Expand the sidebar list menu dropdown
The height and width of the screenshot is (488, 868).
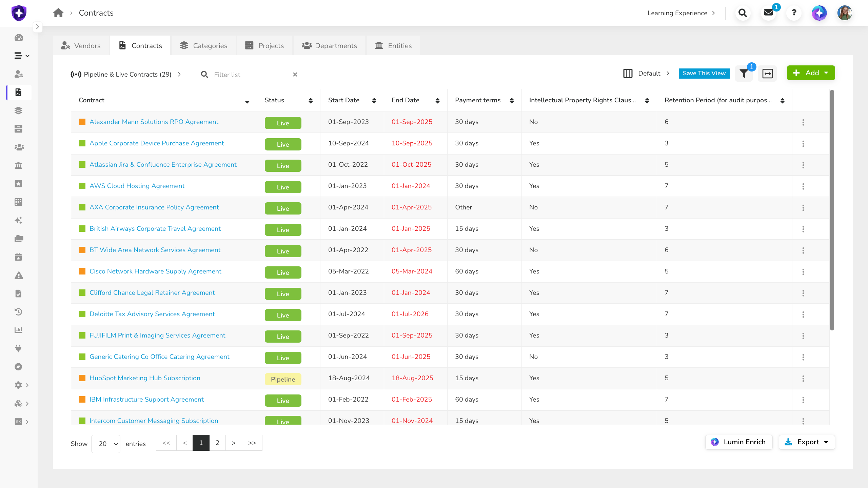pos(22,56)
